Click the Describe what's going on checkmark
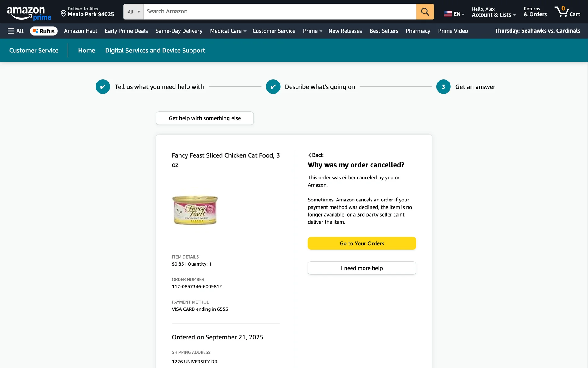Viewport: 588px width, 368px height. 273,87
